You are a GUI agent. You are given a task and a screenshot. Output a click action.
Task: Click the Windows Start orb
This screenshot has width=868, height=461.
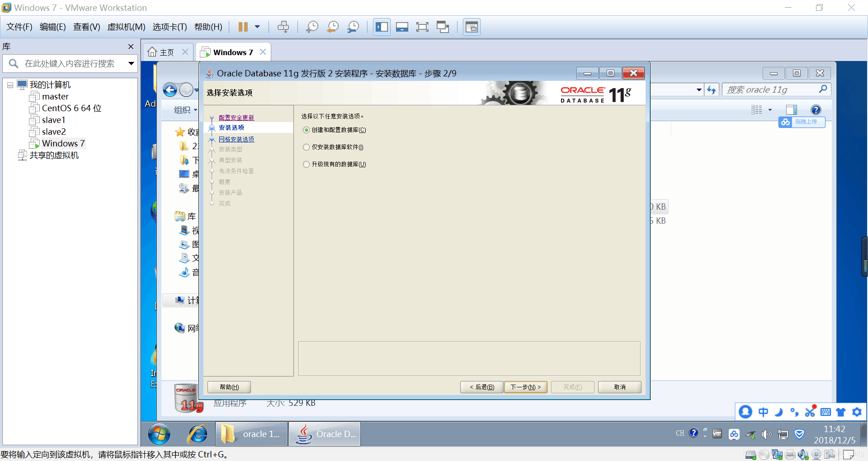(159, 434)
